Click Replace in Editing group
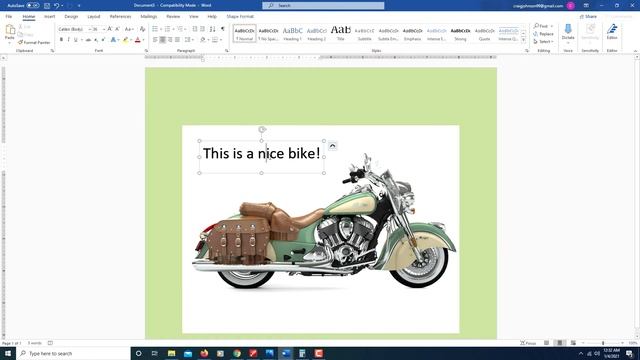640x360 pixels. tap(543, 34)
